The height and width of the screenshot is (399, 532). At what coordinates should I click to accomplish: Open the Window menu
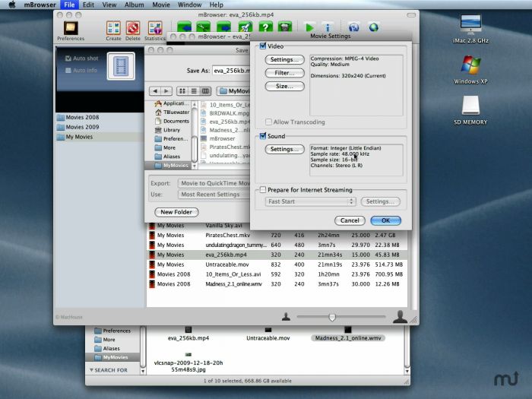(x=190, y=5)
